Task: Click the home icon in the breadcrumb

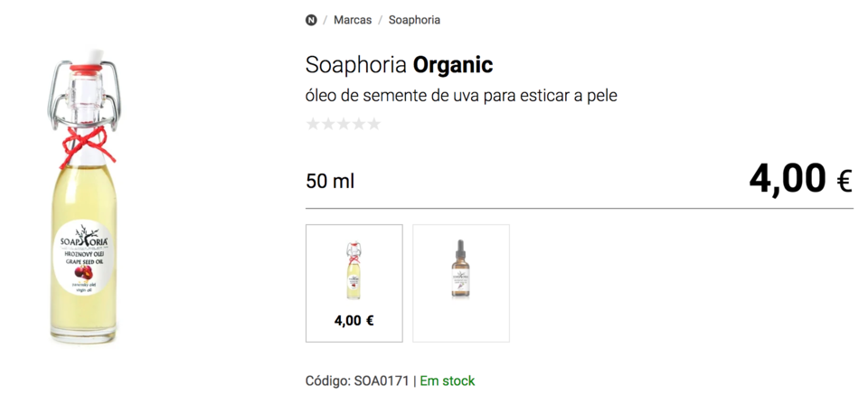Action: click(x=312, y=20)
